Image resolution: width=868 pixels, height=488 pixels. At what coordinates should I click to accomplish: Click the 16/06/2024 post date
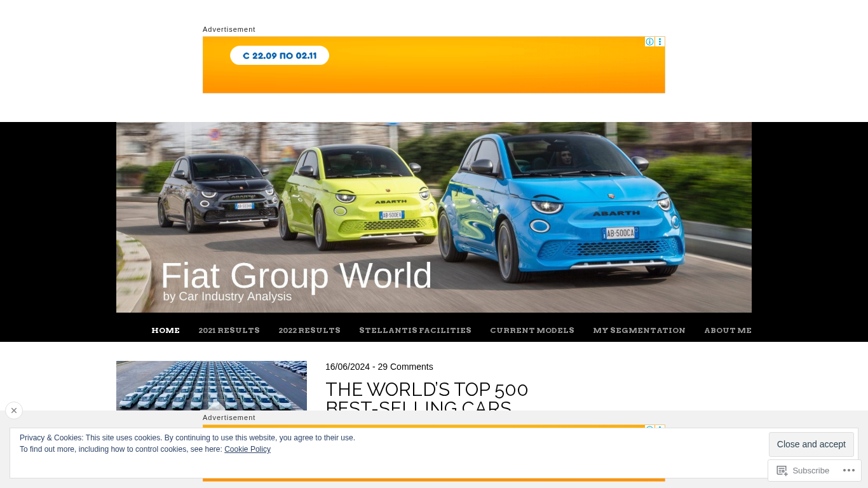tap(348, 367)
